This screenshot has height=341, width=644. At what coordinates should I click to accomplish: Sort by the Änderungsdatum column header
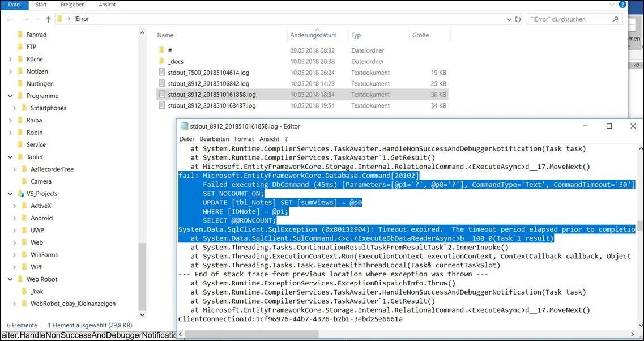tap(313, 35)
